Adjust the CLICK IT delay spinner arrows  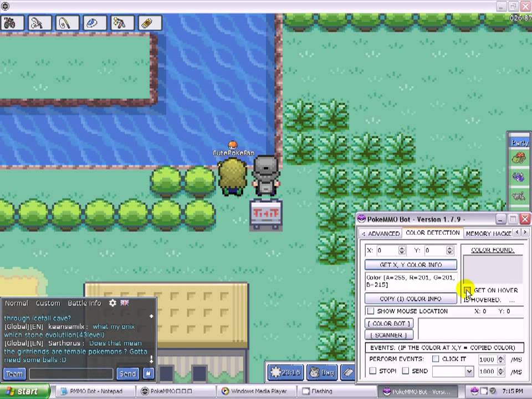pyautogui.click(x=501, y=359)
